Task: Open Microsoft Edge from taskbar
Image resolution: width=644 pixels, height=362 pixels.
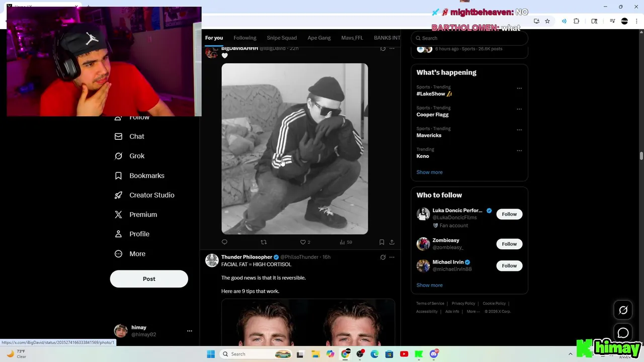Action: tap(374, 354)
